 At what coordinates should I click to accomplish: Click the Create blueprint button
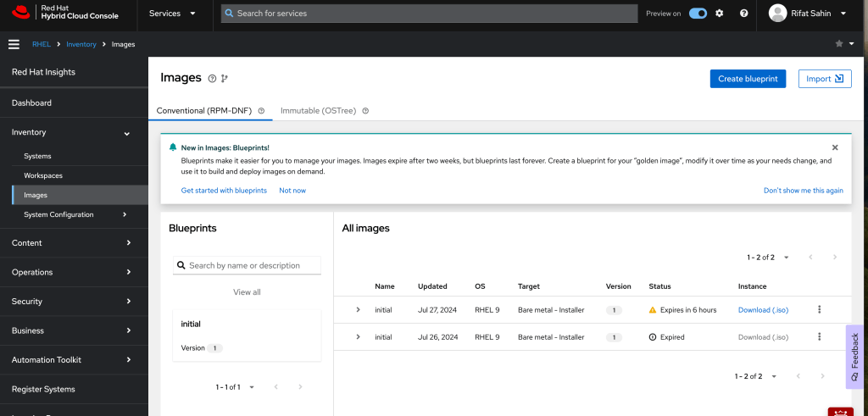pyautogui.click(x=748, y=79)
